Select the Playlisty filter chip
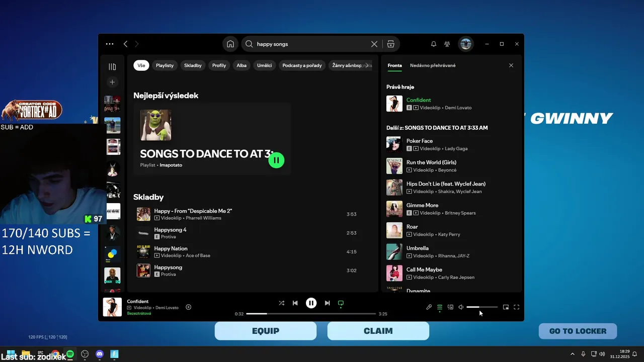Image resolution: width=644 pixels, height=362 pixels. tap(165, 65)
